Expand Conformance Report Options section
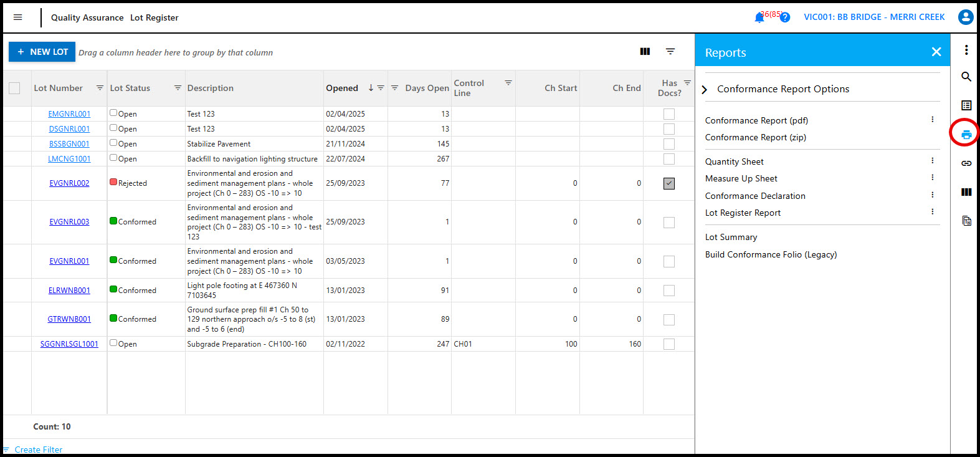The image size is (980, 457). pos(705,90)
